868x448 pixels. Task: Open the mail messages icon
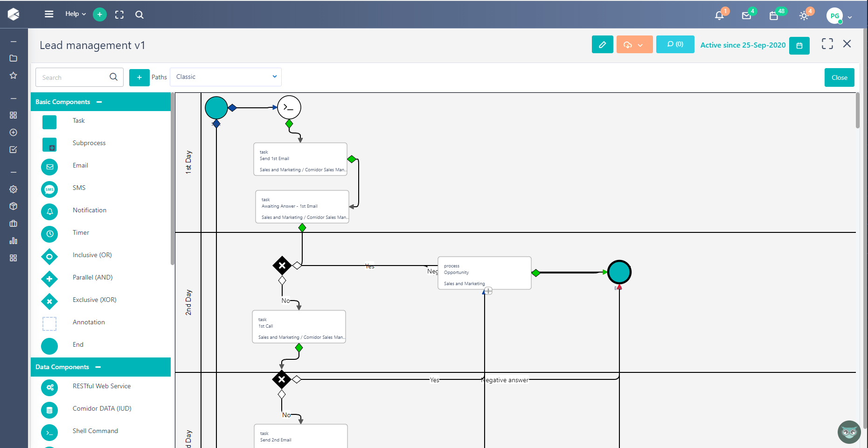point(746,15)
